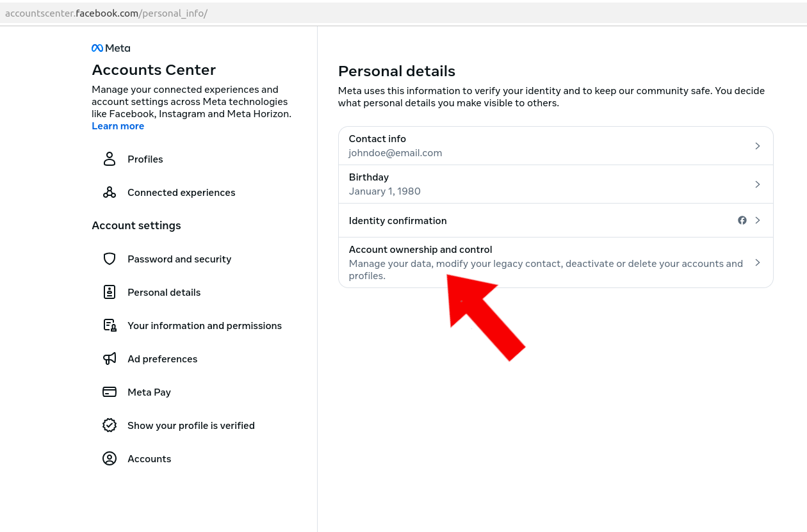This screenshot has height=532, width=807.
Task: Expand the Birthday row chevron
Action: click(x=757, y=184)
